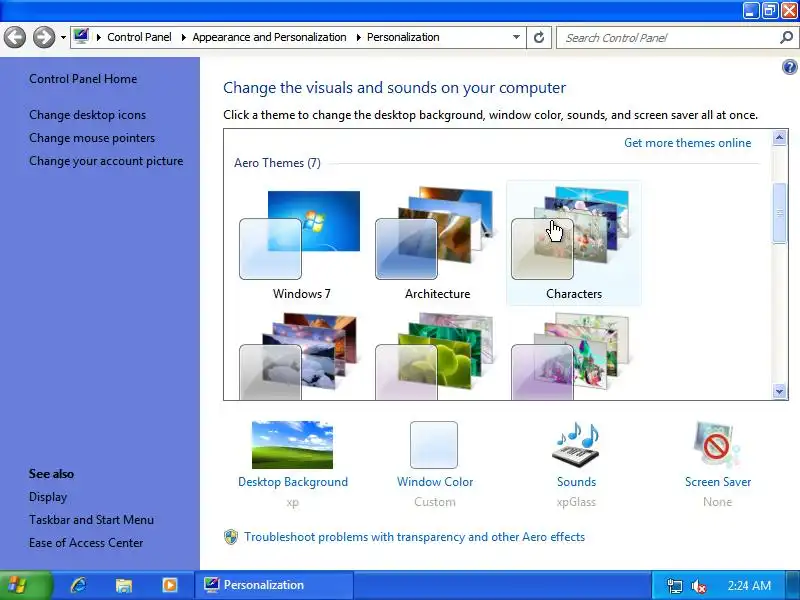
Task: Launch Internet Explorer from taskbar
Action: point(78,585)
